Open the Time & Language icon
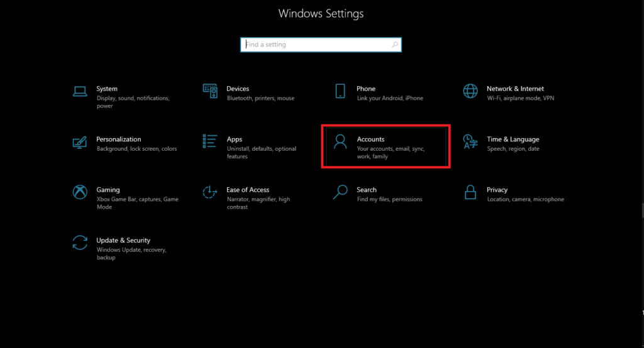 (x=470, y=141)
